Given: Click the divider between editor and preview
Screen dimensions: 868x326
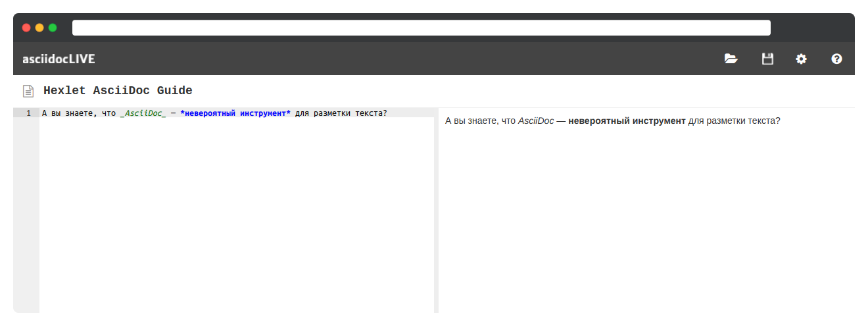Looking at the screenshot, I should coord(436,211).
